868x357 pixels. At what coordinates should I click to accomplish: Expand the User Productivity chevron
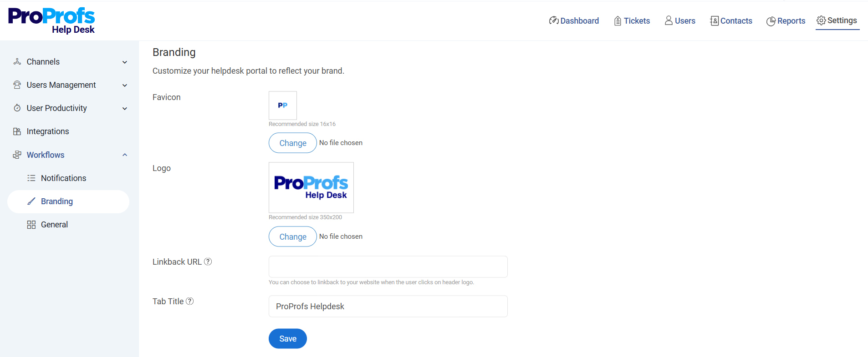point(125,108)
